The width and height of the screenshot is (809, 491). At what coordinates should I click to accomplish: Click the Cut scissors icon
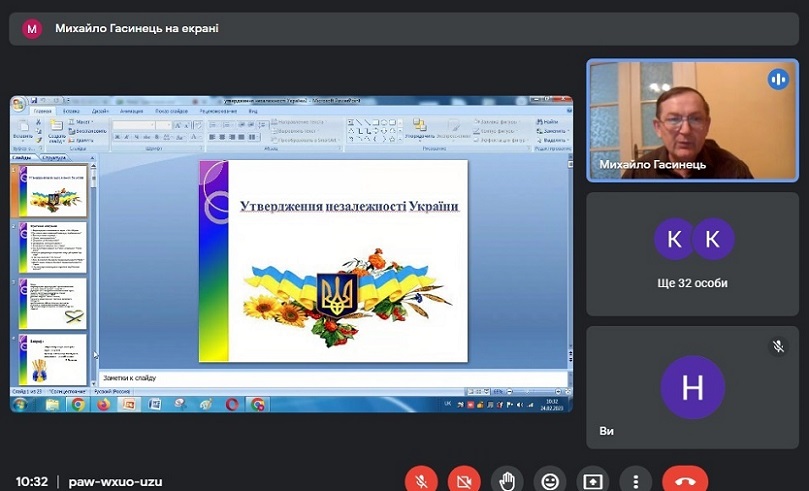[38, 122]
